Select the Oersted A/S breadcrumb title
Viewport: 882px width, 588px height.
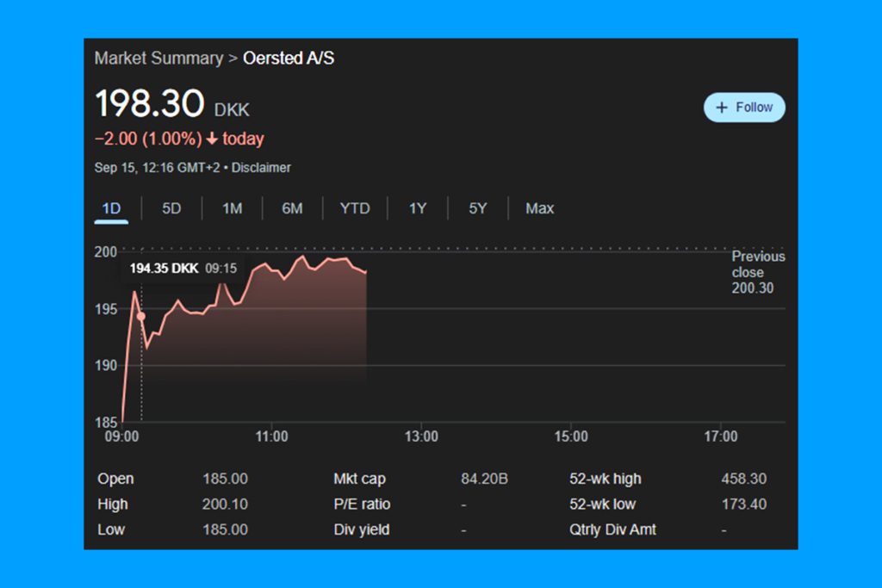tap(289, 58)
